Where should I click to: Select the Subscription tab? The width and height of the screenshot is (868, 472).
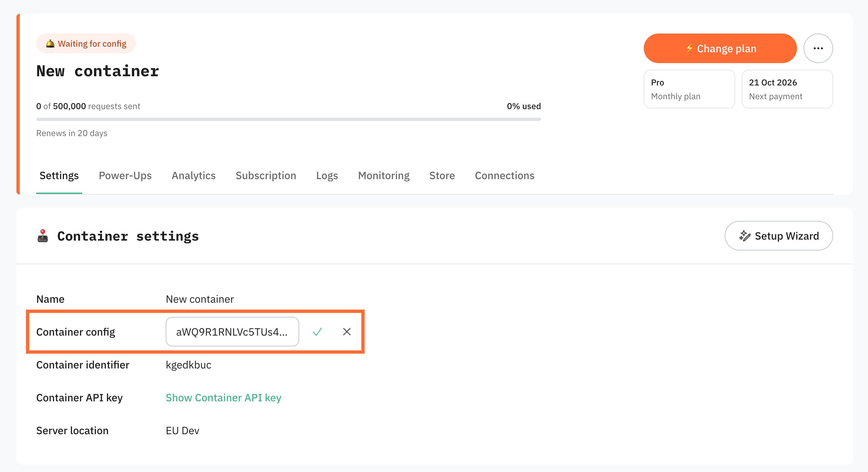click(266, 176)
